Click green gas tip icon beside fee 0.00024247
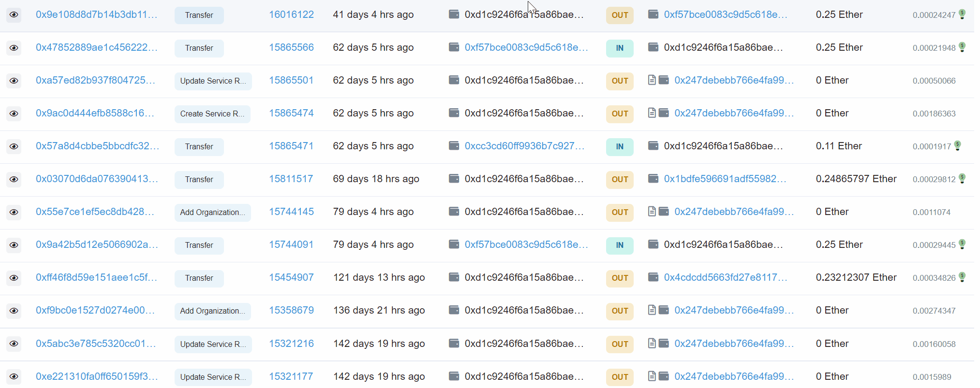 962,14
